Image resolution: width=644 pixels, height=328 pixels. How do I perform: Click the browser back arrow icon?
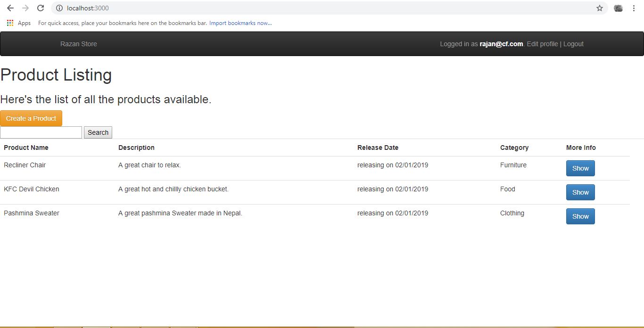[x=10, y=8]
